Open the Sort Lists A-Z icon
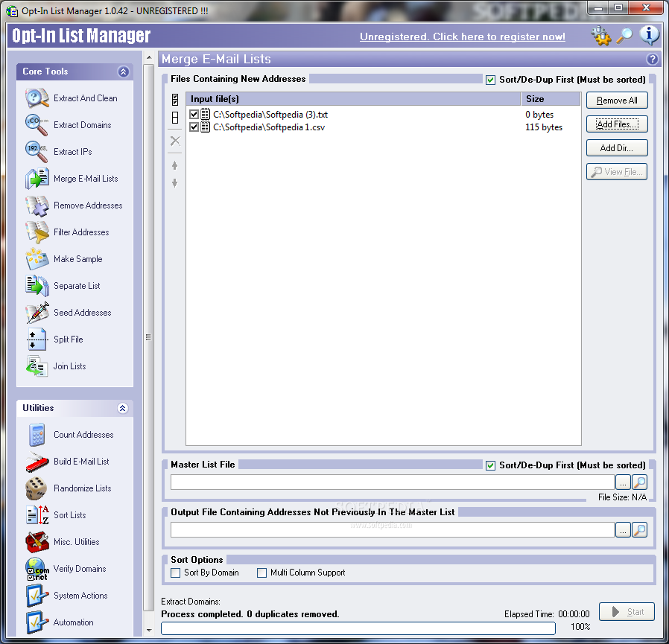 [x=37, y=515]
